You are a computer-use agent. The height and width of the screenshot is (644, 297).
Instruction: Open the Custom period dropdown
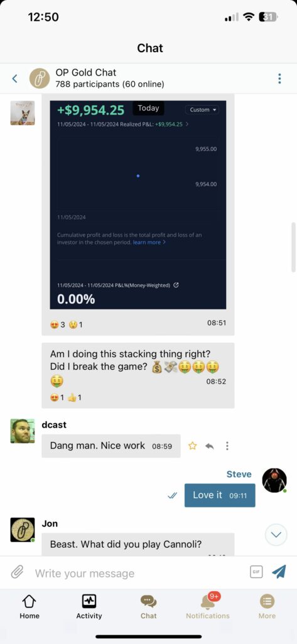pyautogui.click(x=202, y=109)
